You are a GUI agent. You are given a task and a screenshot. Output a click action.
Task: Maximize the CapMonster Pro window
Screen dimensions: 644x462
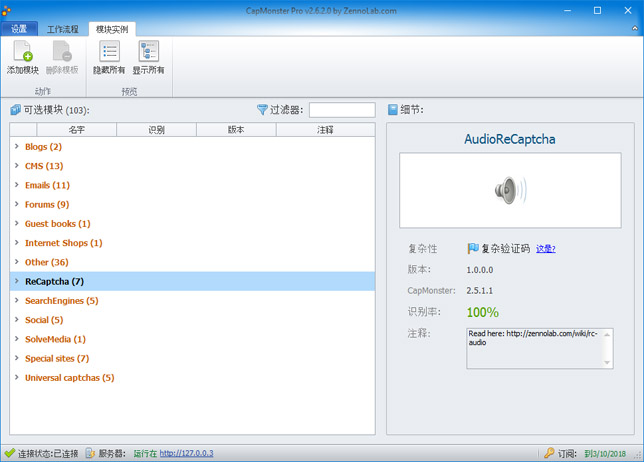click(x=598, y=11)
